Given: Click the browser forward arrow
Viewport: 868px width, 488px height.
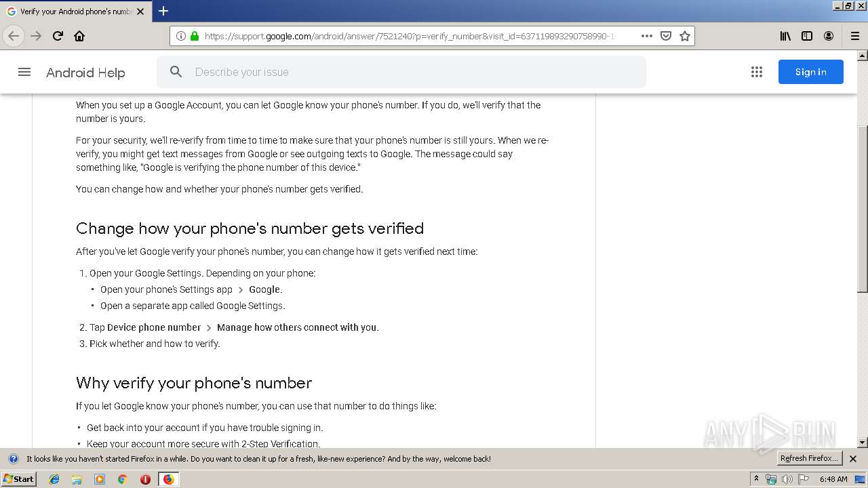Looking at the screenshot, I should pyautogui.click(x=36, y=36).
